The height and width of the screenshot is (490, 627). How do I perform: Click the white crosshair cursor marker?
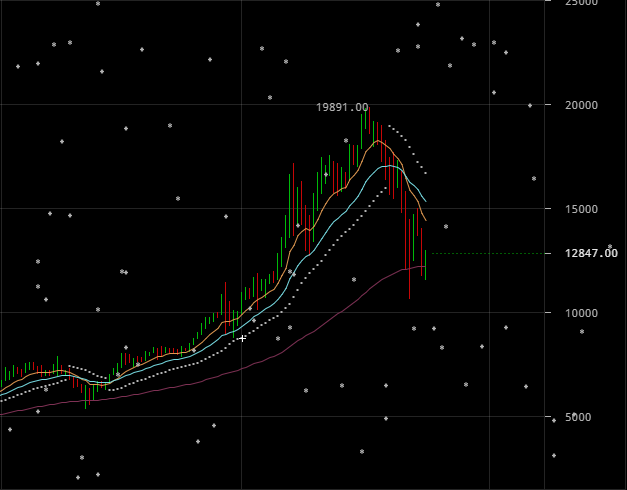242,339
